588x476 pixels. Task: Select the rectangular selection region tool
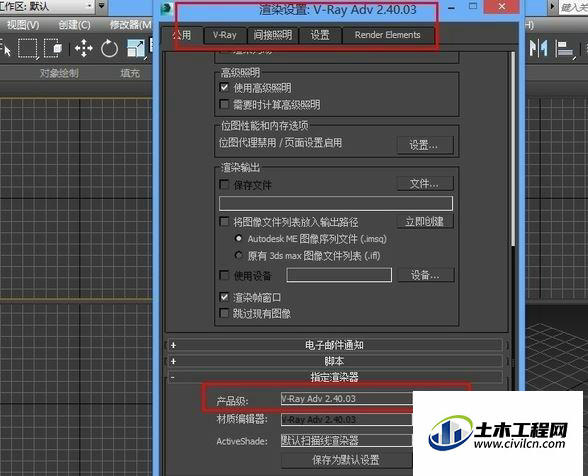click(28, 48)
